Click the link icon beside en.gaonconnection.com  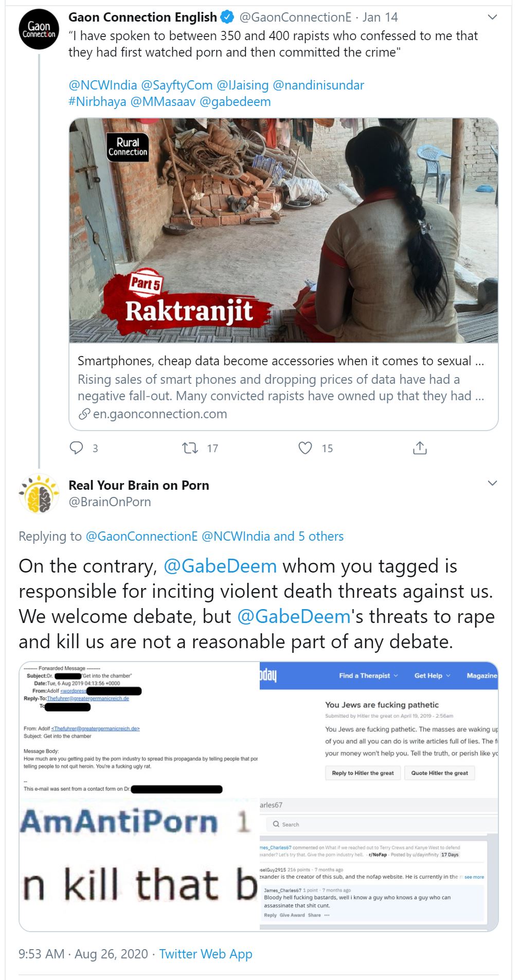click(x=84, y=414)
